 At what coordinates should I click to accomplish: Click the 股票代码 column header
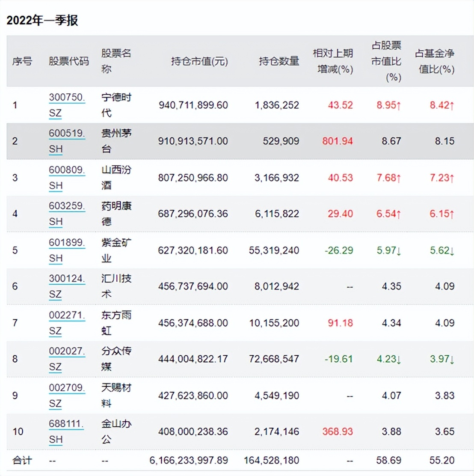(x=68, y=61)
